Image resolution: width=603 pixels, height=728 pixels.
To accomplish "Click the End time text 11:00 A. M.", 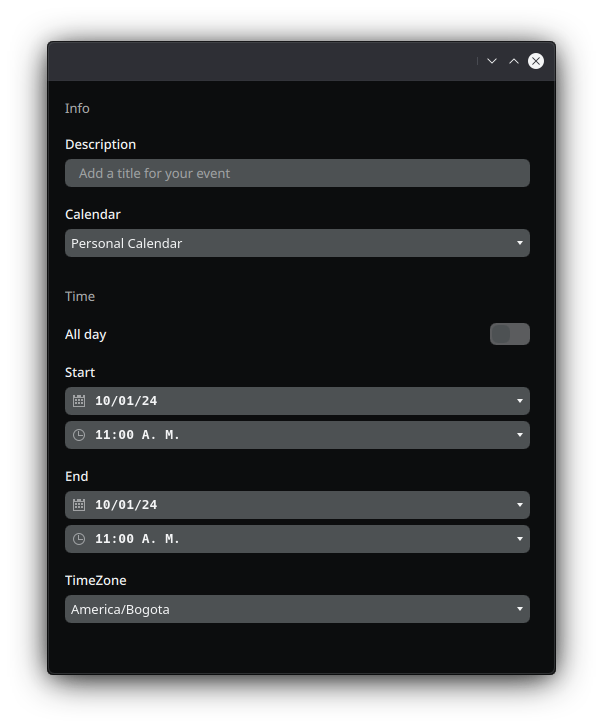I will pos(137,539).
